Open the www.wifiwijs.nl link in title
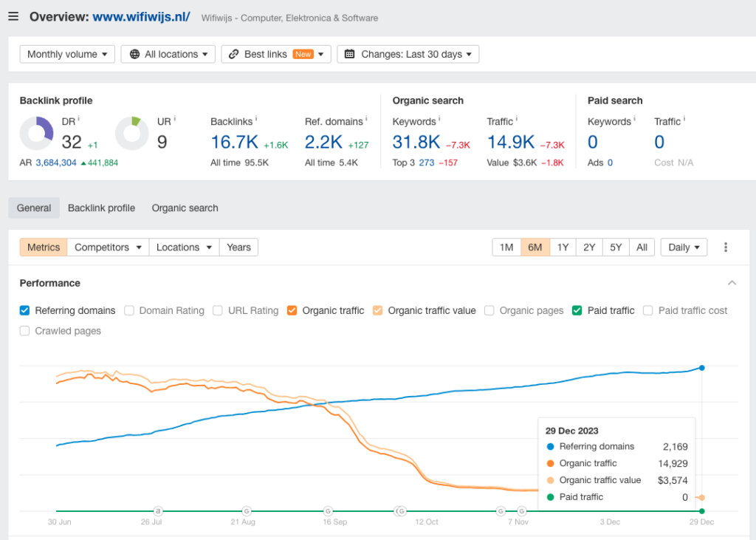The height and width of the screenshot is (540, 756). coord(141,16)
